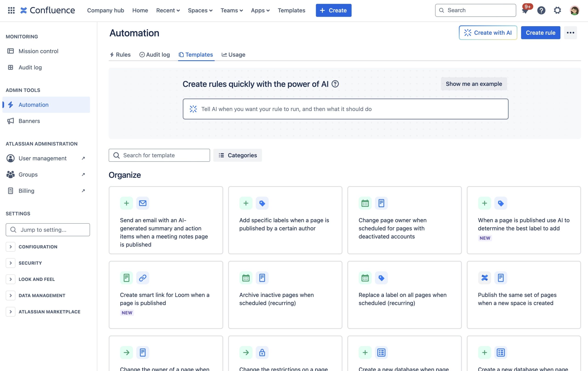Open the Categories filter button

(237, 155)
